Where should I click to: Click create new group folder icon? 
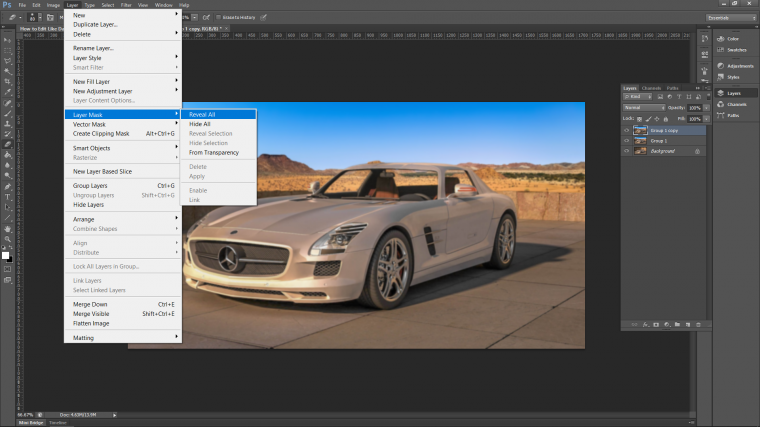tap(677, 325)
